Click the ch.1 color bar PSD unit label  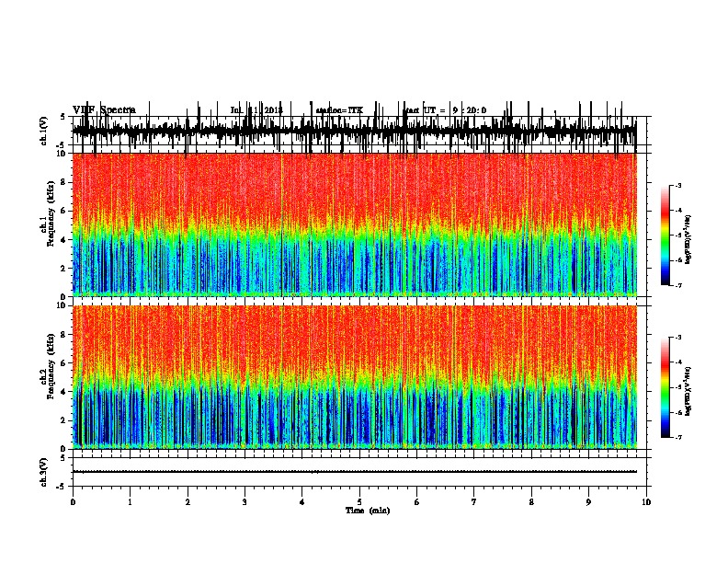pos(688,240)
